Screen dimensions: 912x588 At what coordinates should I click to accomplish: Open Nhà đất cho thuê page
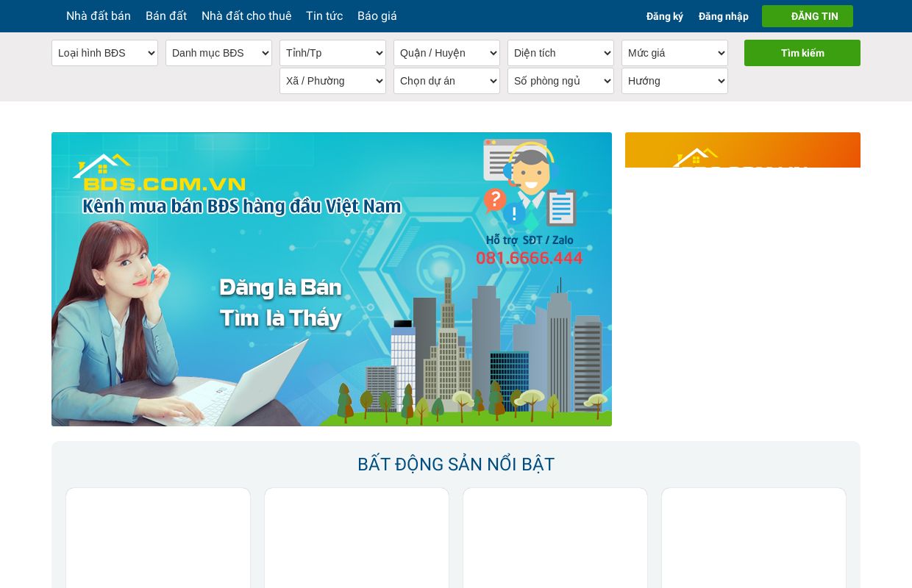(246, 15)
